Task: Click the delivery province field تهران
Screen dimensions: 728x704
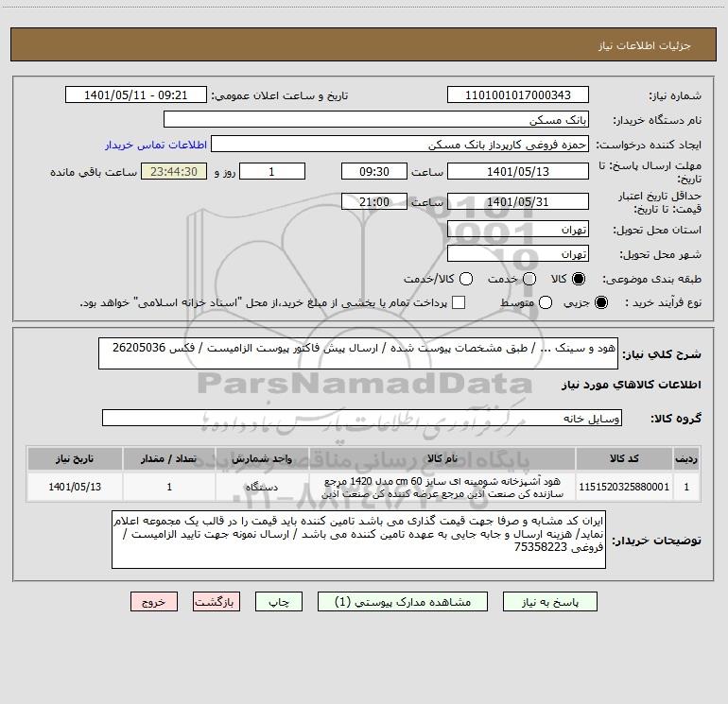Action: [x=518, y=229]
